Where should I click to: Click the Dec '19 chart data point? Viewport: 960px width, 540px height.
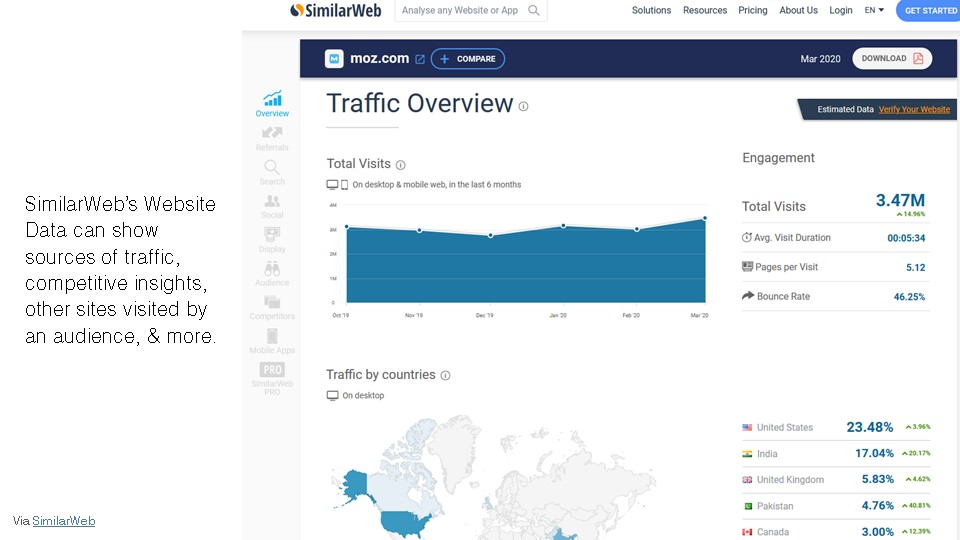(x=490, y=236)
